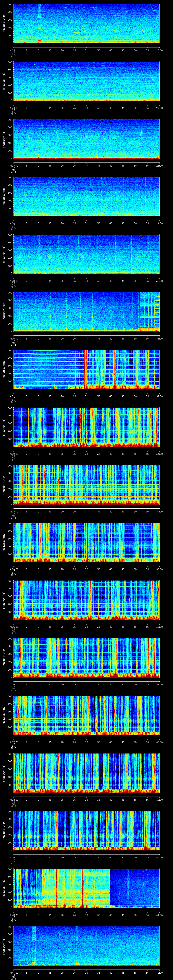This screenshot has width=173, height=980.
Task: Select the "4:27:00" start time label
Action: coord(14,165)
